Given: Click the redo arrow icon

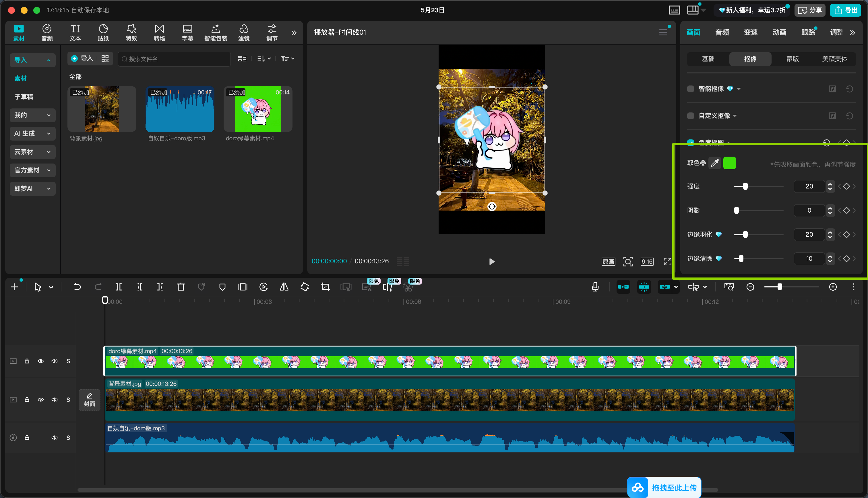Looking at the screenshot, I should (x=98, y=287).
